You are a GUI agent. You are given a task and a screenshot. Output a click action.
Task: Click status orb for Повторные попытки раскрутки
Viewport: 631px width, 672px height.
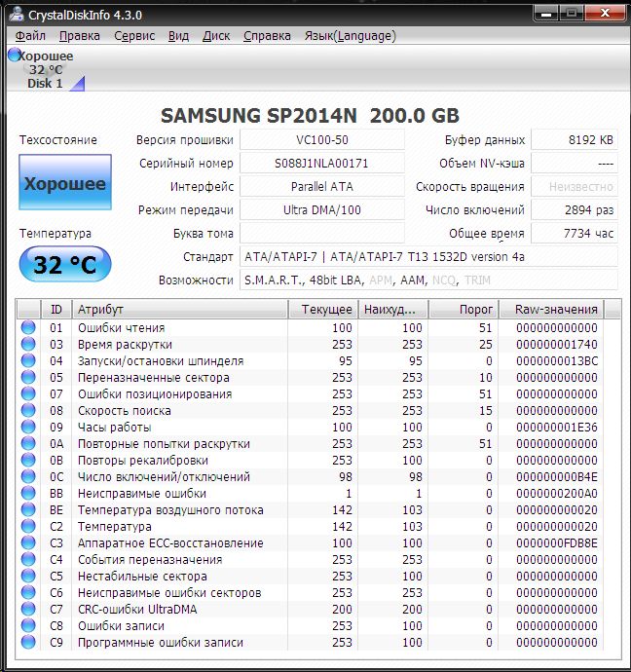coord(28,443)
